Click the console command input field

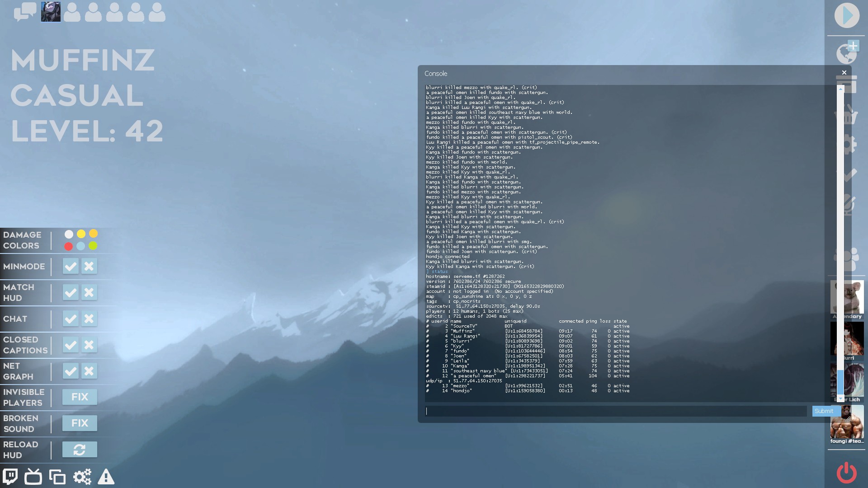tap(616, 411)
